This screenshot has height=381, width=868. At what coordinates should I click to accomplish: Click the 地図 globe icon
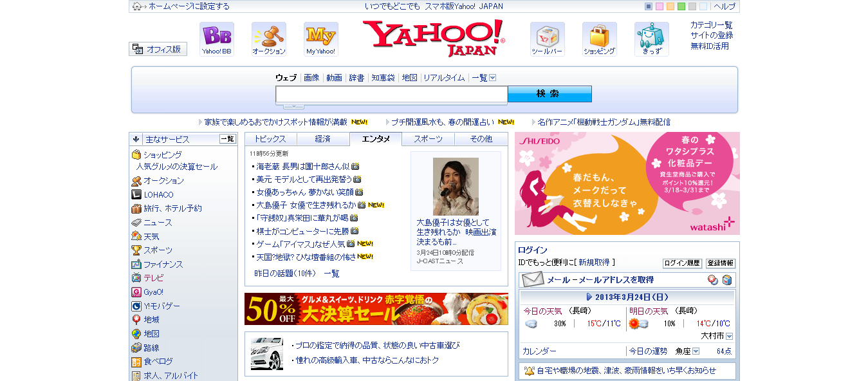coord(136,334)
